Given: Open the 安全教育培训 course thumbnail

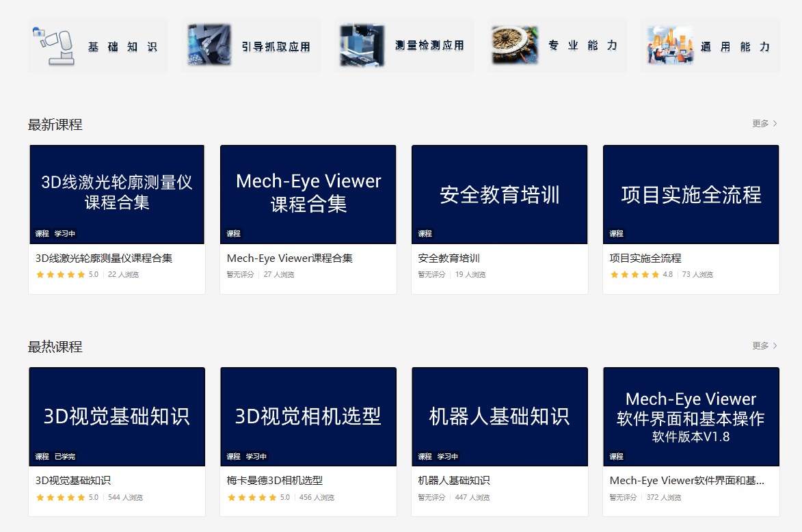Looking at the screenshot, I should (x=499, y=194).
